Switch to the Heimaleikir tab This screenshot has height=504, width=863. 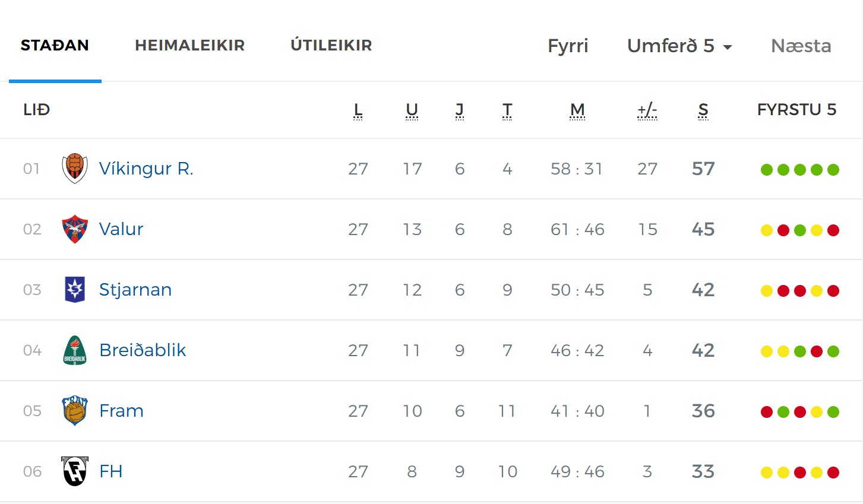point(189,45)
